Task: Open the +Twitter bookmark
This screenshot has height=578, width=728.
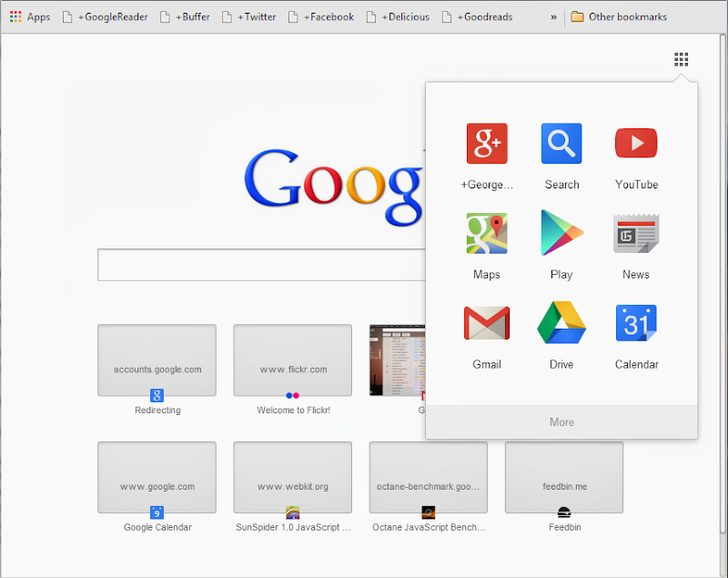Action: pyautogui.click(x=248, y=16)
